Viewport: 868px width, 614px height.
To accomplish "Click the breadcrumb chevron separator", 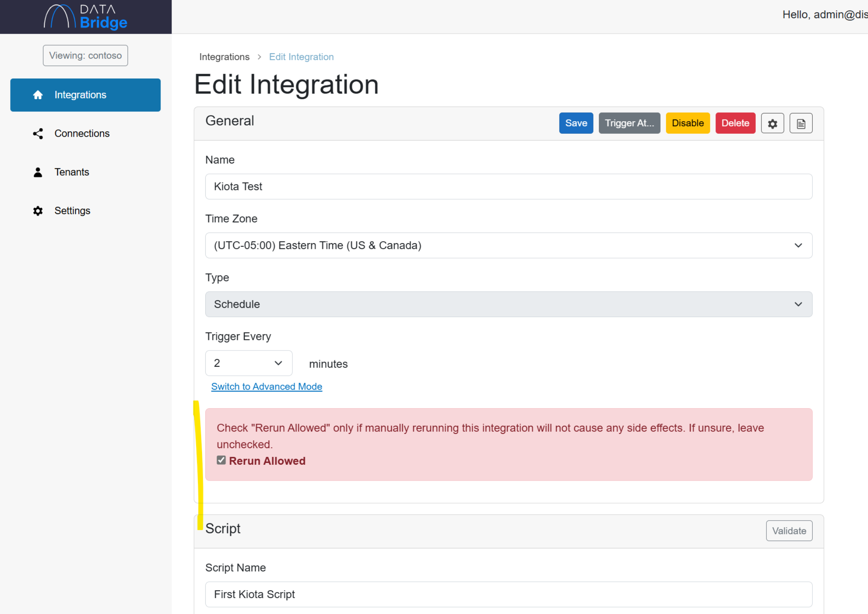I will 259,57.
